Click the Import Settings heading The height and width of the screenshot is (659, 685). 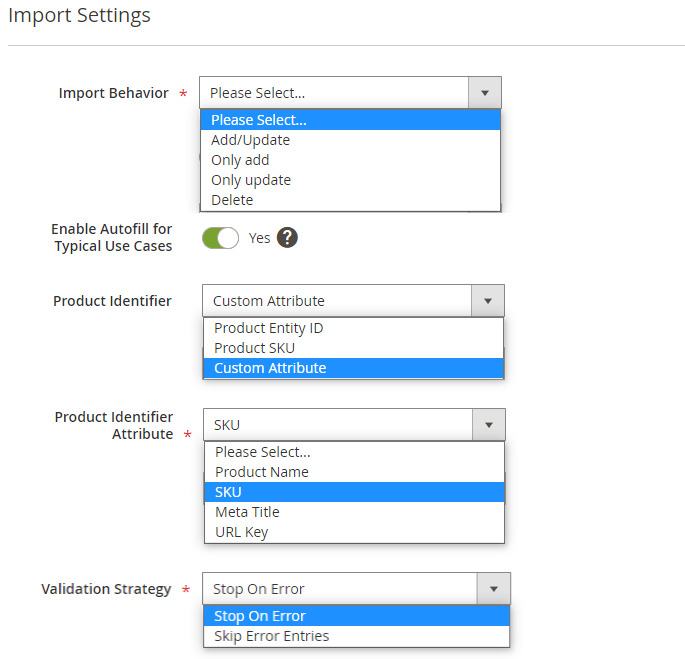tap(79, 15)
